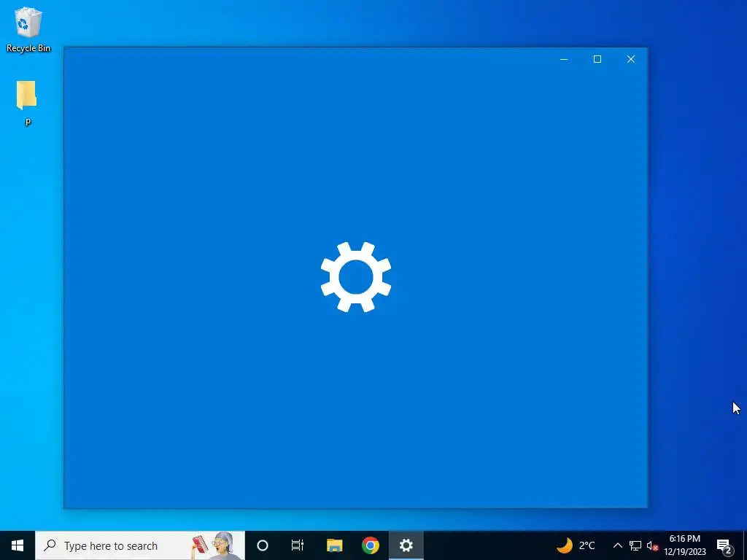This screenshot has height=560, width=747.
Task: Select the Settings gear taskbar icon
Action: tap(406, 545)
